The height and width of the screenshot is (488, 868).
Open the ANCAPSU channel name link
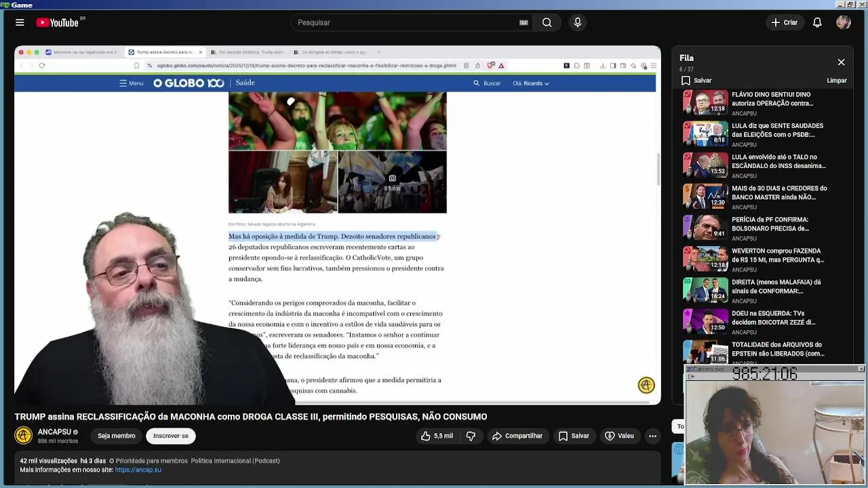point(54,432)
